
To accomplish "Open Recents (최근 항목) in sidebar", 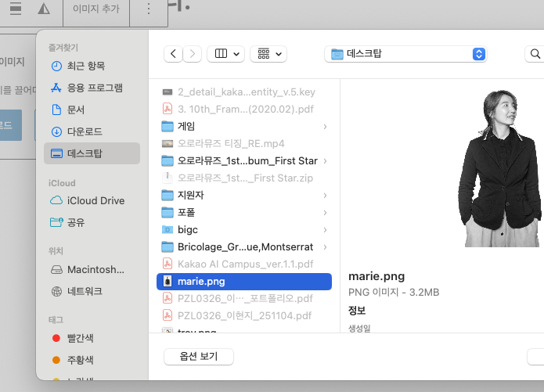I will tap(85, 66).
